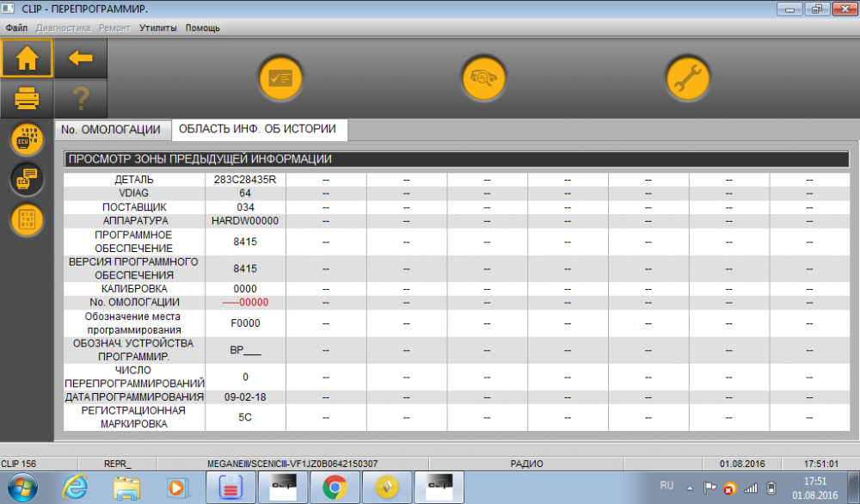
Task: Check the battery tray icon
Action: pos(771,489)
